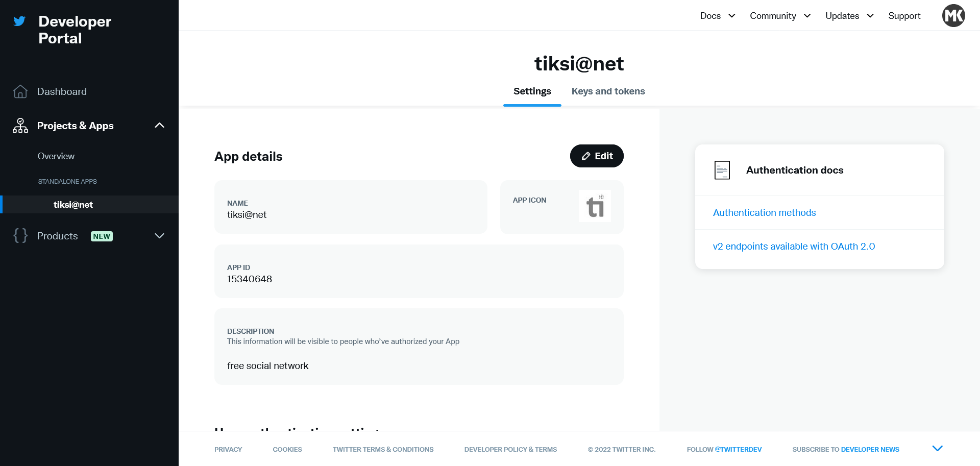Click the NEW badge beside Products
The height and width of the screenshot is (466, 980).
[102, 236]
